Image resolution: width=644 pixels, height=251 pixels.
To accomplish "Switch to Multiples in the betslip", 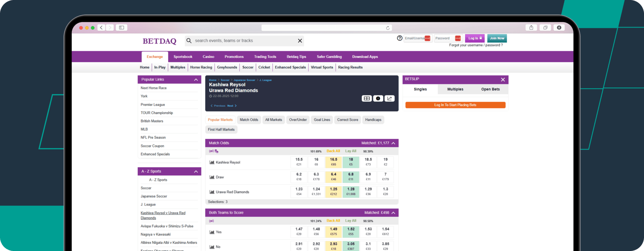I will (x=455, y=89).
